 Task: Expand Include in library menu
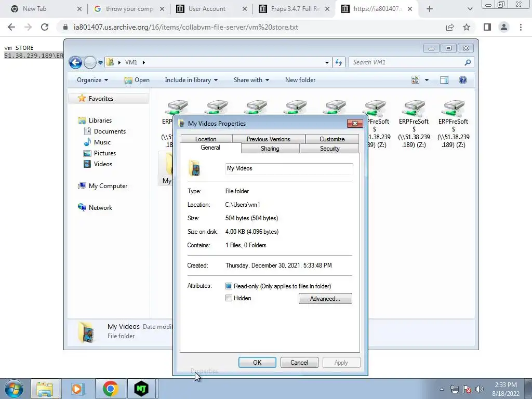[x=191, y=80]
